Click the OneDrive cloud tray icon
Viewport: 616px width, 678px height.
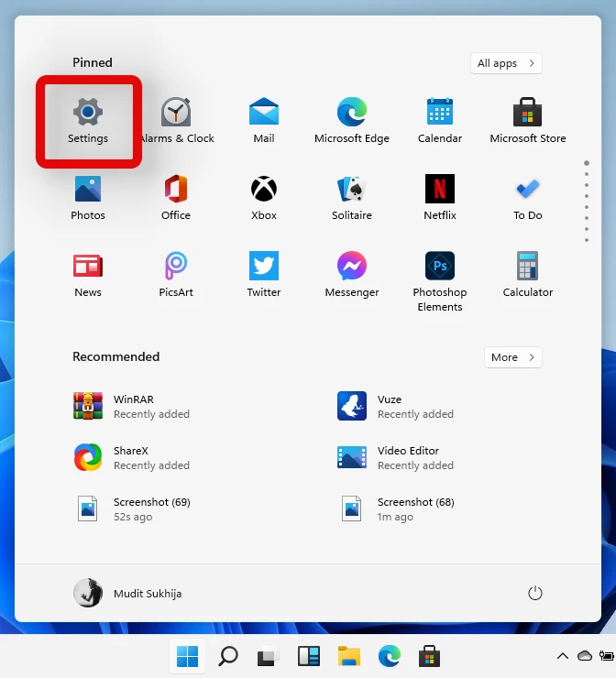[585, 656]
